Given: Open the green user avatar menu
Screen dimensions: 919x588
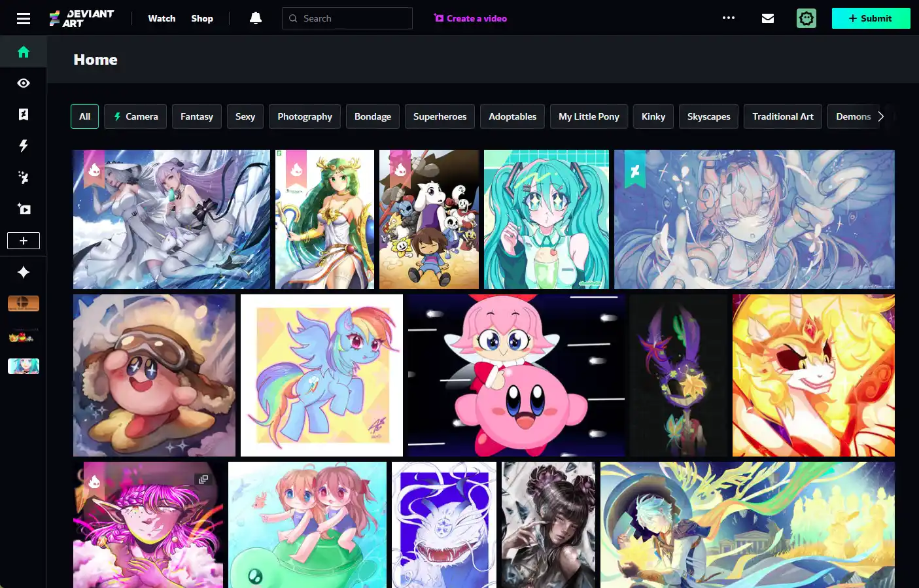Looking at the screenshot, I should click(806, 18).
